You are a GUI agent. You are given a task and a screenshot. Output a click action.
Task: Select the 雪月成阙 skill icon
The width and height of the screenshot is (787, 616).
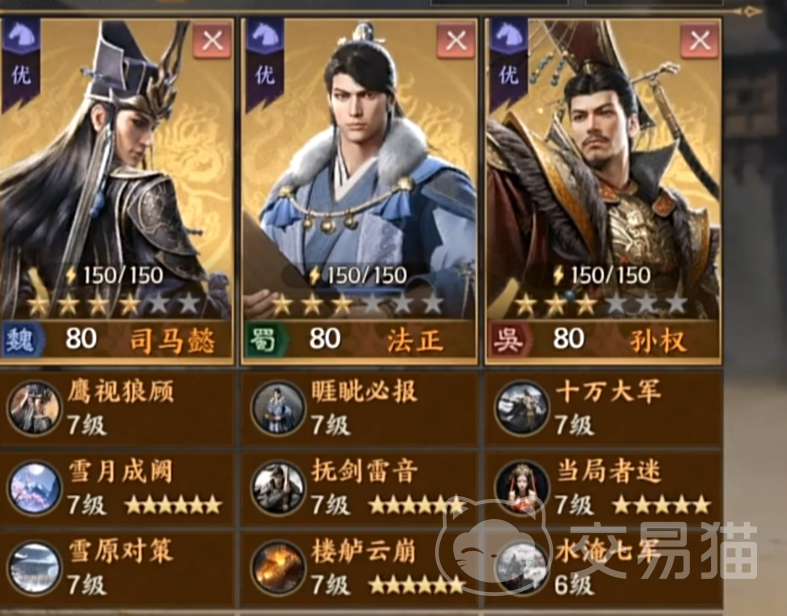point(34,488)
